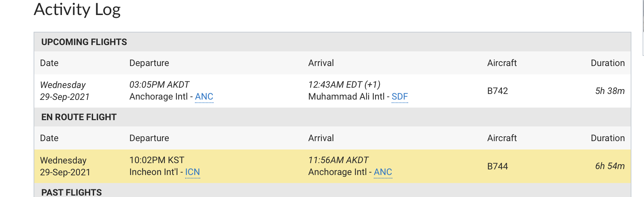Viewport: 644px width, 197px height.
Task: Click the En Route Flight section header
Action: [x=79, y=117]
